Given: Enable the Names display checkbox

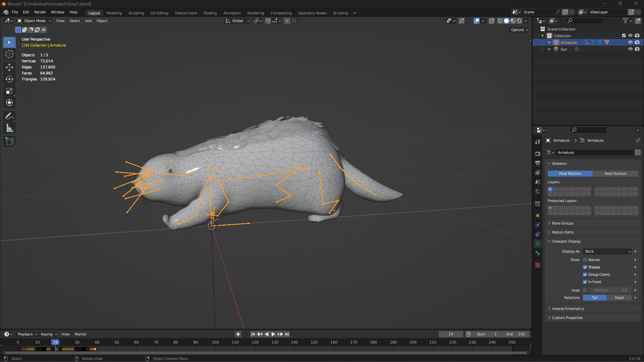Looking at the screenshot, I should point(585,260).
